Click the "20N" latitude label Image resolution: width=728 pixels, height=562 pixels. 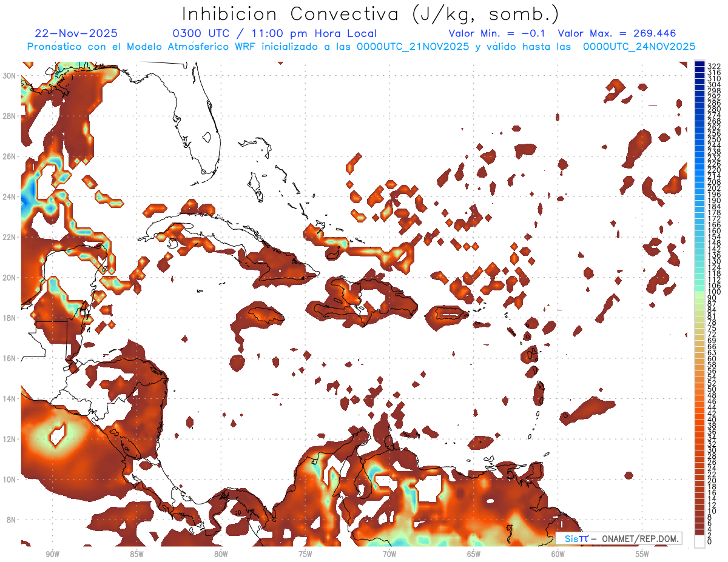tap(9, 278)
